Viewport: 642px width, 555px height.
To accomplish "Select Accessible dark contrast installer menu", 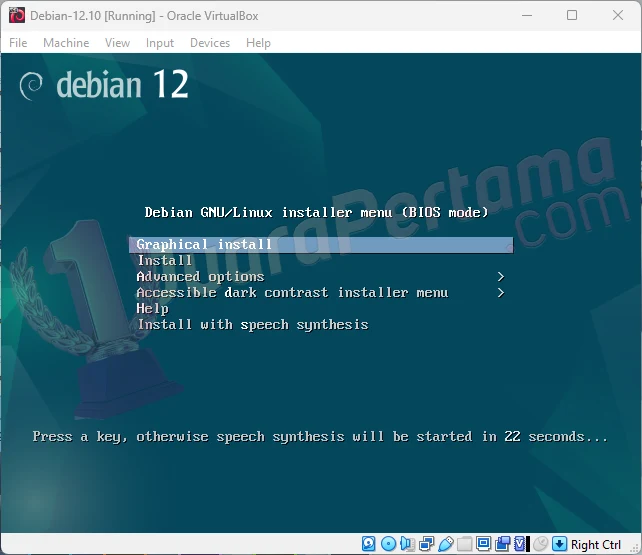I will point(292,293).
